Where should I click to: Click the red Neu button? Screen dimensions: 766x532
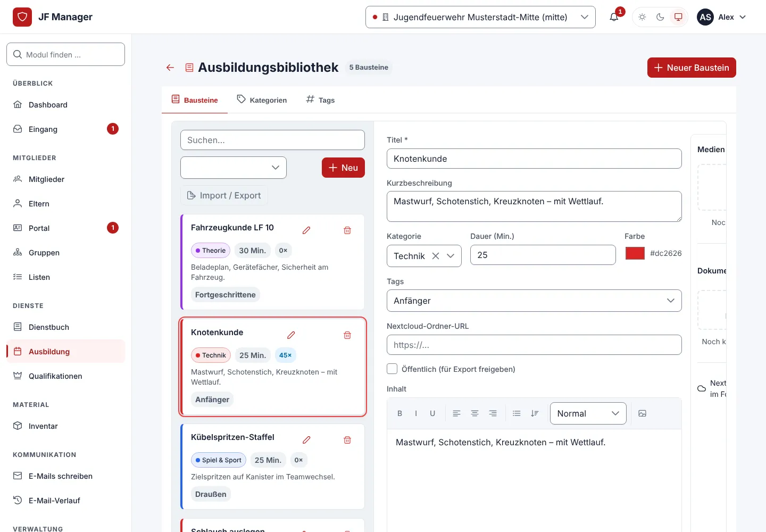[343, 168]
